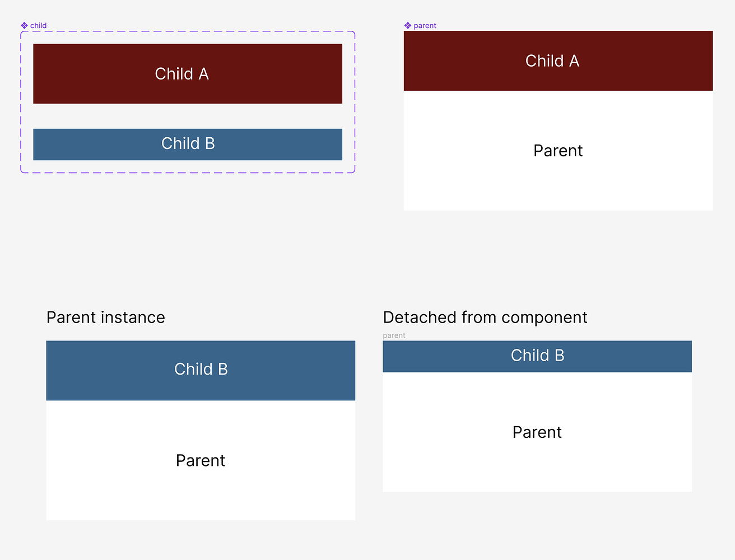The image size is (735, 560).
Task: Select the 'Detached from component' heading text
Action: click(485, 318)
